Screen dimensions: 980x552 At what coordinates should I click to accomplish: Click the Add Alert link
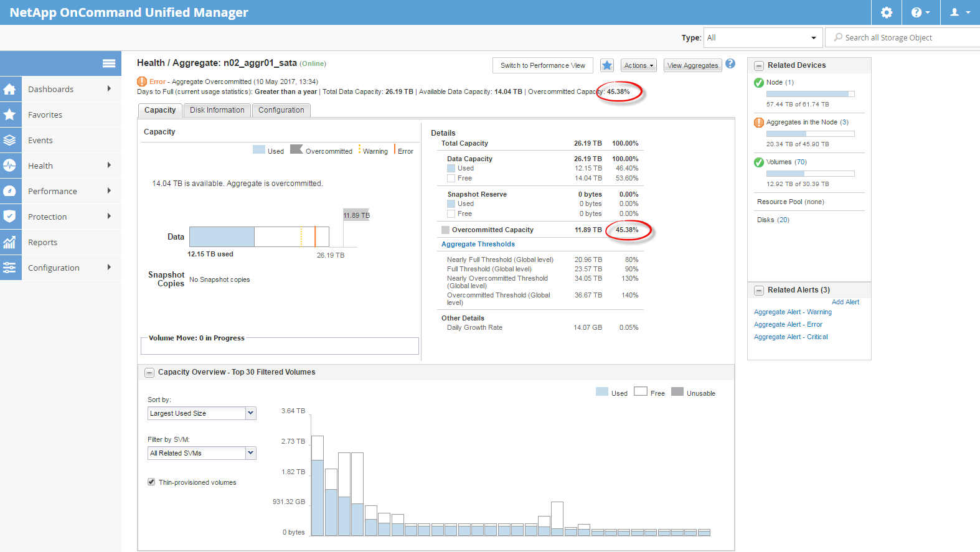click(x=845, y=302)
